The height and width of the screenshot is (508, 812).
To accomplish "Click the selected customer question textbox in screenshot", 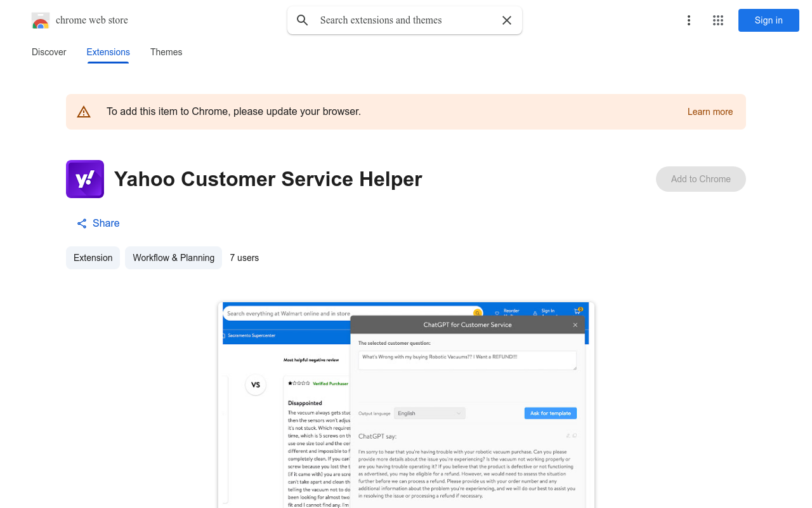I will coord(468,361).
